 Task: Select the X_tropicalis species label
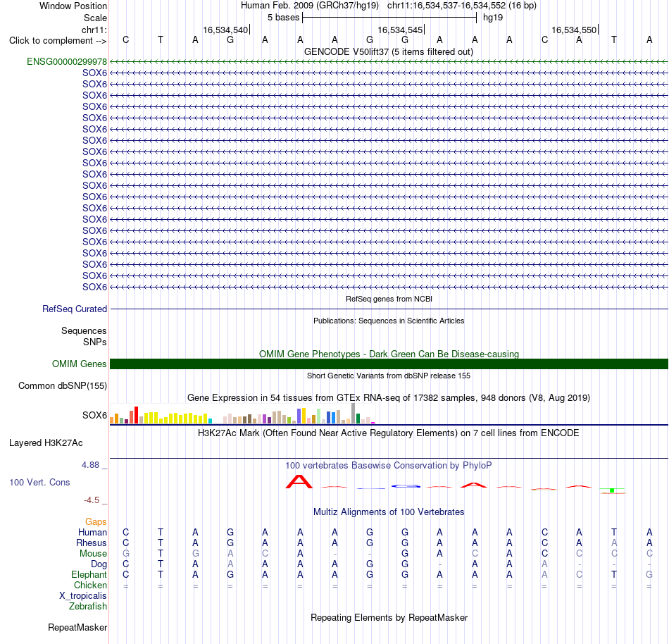[83, 595]
